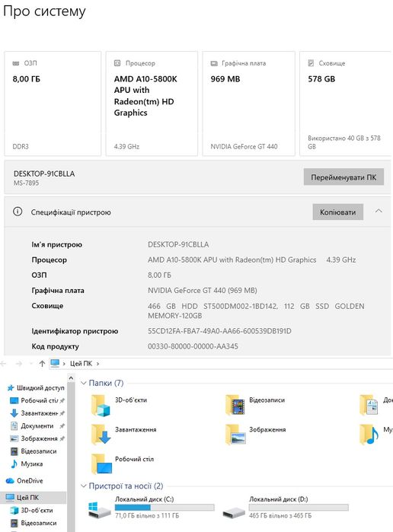Click the Документи page icon in sidebar
The height and width of the screenshot is (532, 393).
pos(14,425)
